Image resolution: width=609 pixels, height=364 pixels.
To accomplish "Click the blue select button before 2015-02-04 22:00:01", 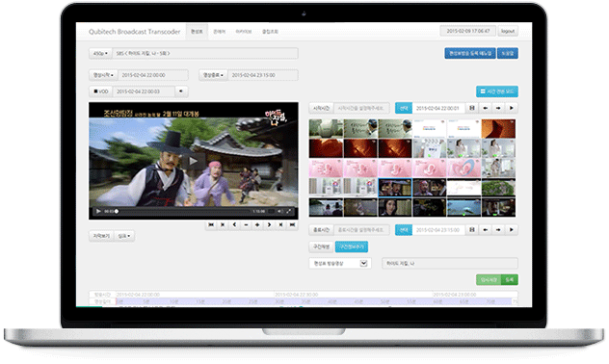I will 404,108.
